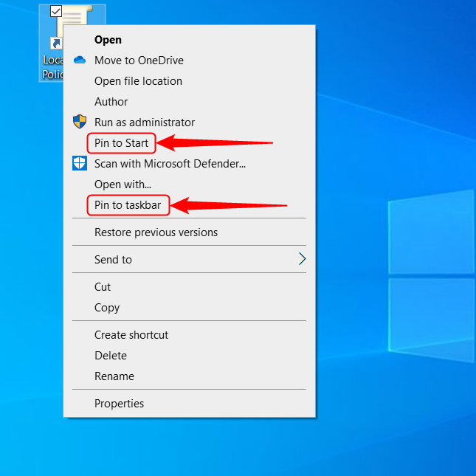The image size is (476, 476).
Task: Choose Open file location
Action: 189,81
